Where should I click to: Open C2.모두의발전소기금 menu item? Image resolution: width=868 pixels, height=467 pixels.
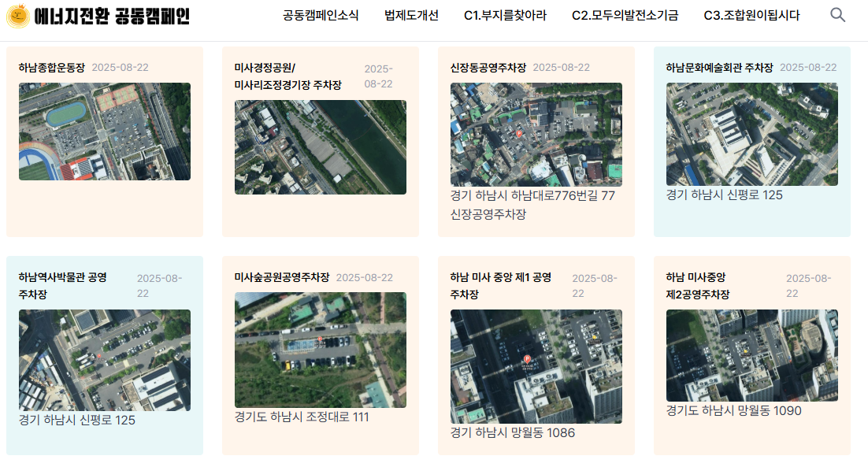(625, 16)
